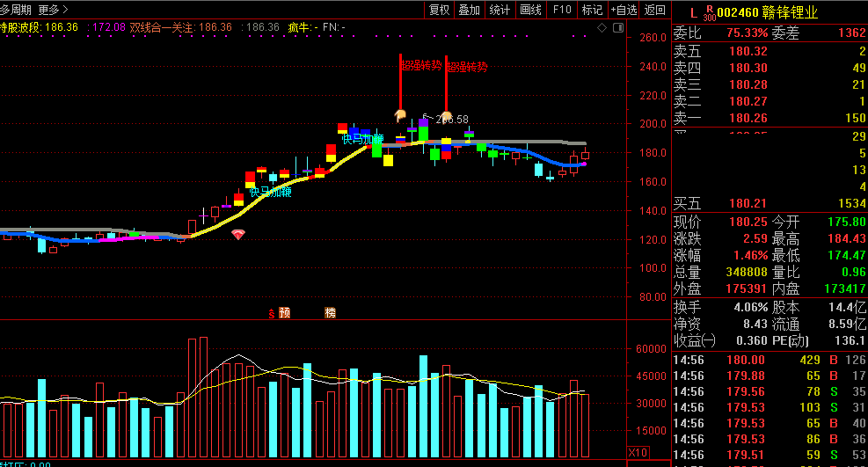Click the 双线合一关注 indicator label
The height and width of the screenshot is (467, 868).
[162, 27]
